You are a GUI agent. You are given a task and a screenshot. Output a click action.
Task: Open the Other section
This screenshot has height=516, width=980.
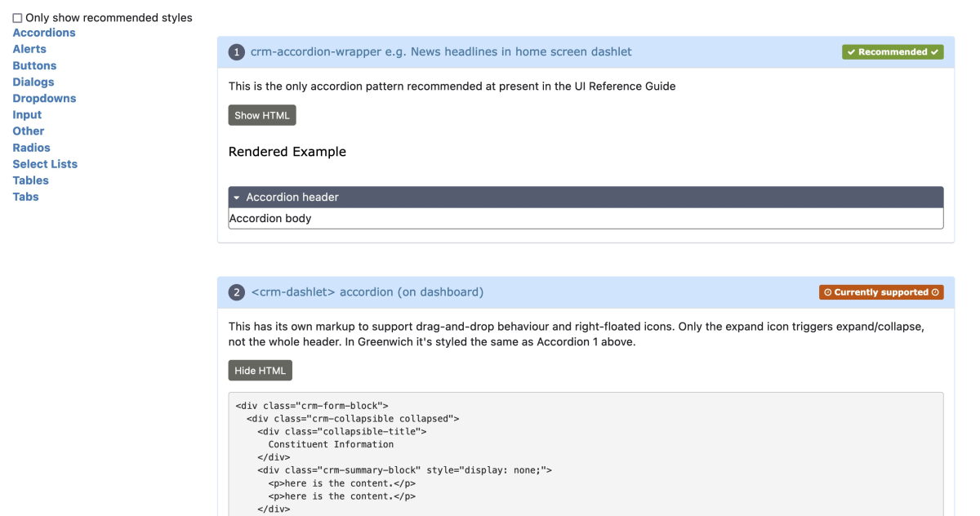(x=29, y=131)
